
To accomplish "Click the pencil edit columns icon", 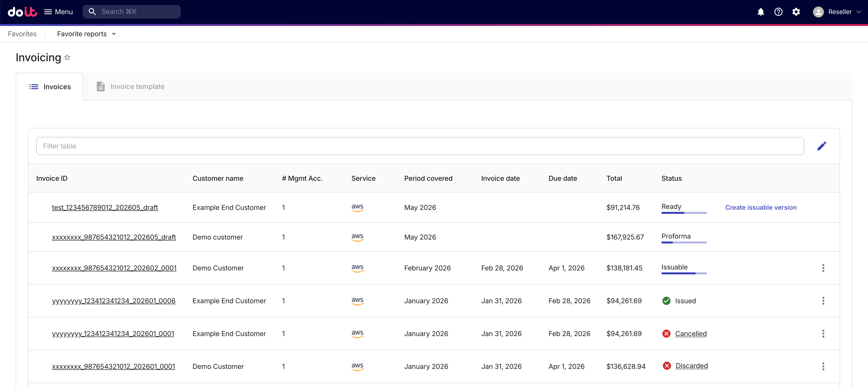I will tap(821, 146).
